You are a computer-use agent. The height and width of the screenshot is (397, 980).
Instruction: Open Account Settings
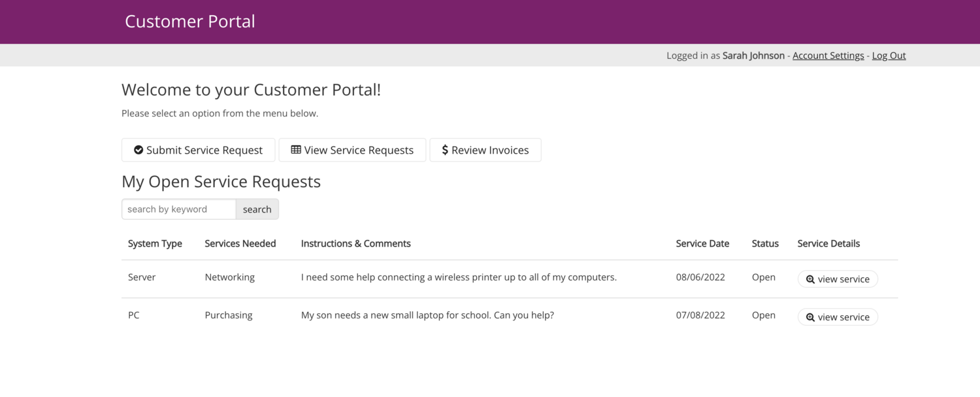(x=828, y=55)
